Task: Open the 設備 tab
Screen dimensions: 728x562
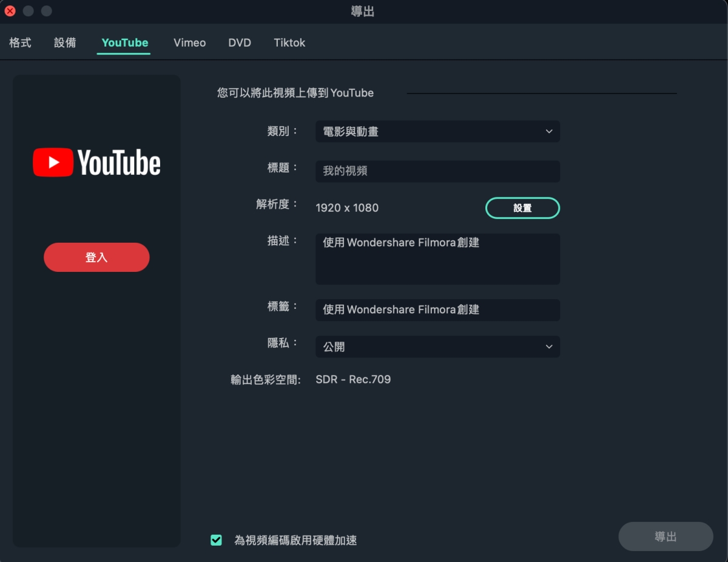Action: pos(65,43)
